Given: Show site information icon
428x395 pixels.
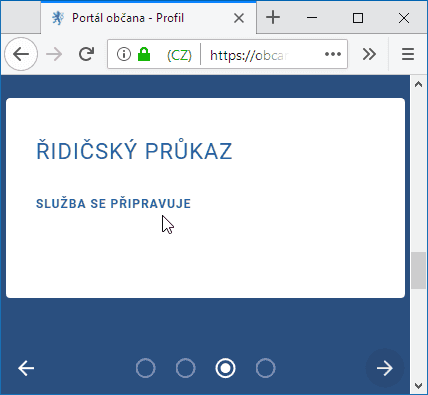Looking at the screenshot, I should point(124,54).
